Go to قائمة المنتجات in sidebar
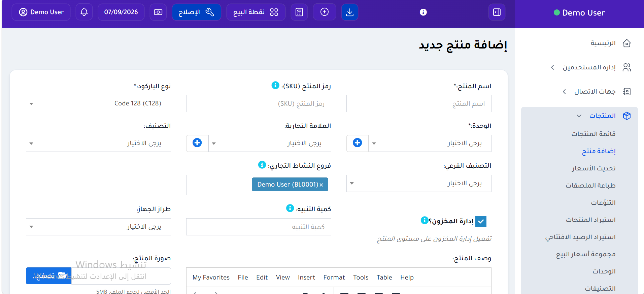 click(593, 134)
